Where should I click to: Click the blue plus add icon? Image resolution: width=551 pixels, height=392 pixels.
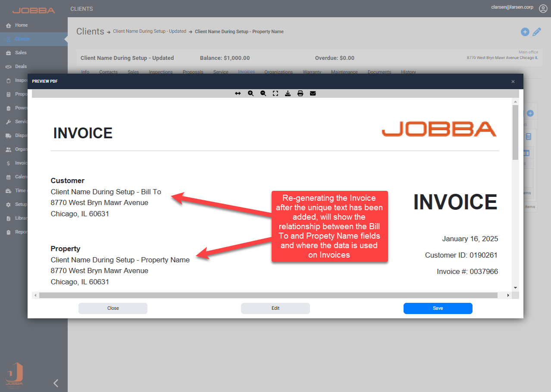click(x=525, y=32)
